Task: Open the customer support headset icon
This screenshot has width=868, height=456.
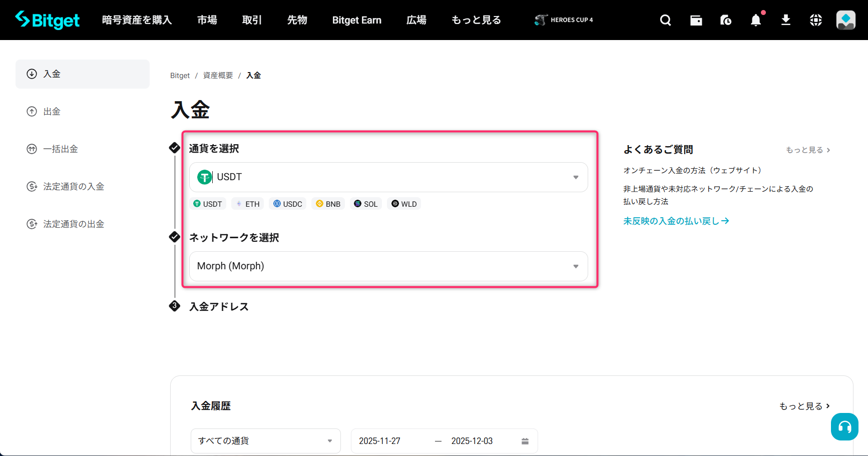Action: coord(844,427)
